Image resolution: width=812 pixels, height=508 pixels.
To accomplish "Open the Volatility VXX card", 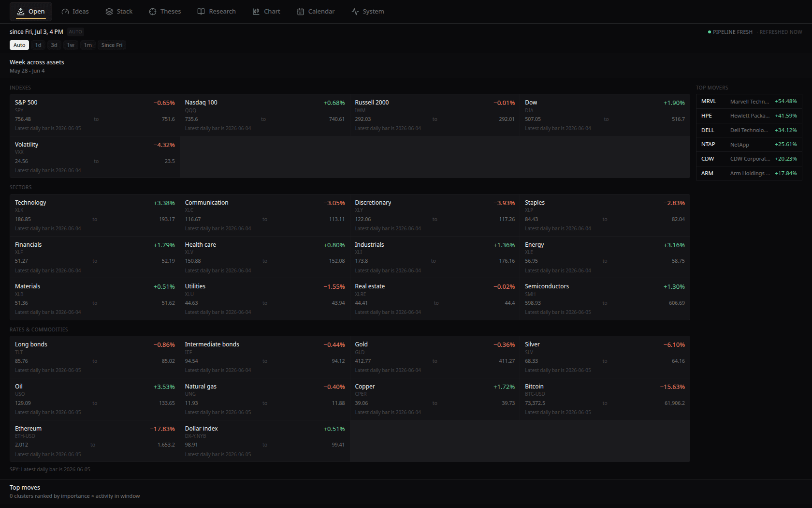I will pyautogui.click(x=95, y=157).
